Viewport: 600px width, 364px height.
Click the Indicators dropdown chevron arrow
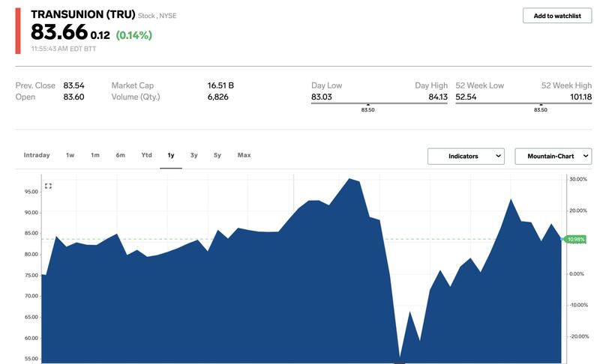click(x=498, y=156)
